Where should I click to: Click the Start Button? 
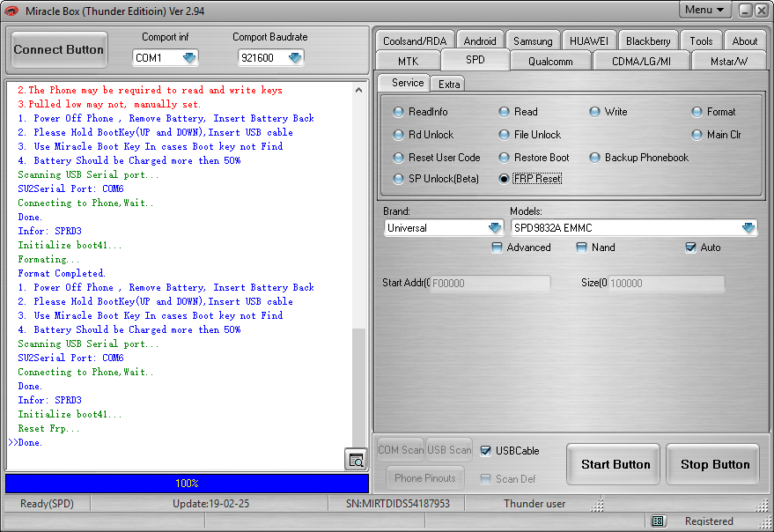tap(615, 464)
